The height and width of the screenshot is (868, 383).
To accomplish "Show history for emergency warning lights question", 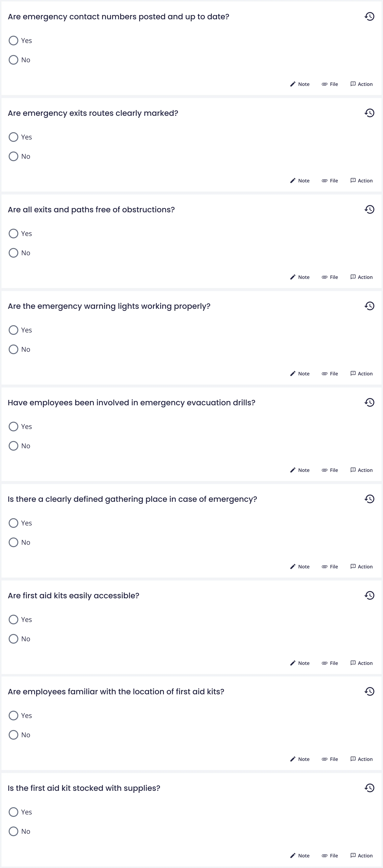I will click(369, 306).
